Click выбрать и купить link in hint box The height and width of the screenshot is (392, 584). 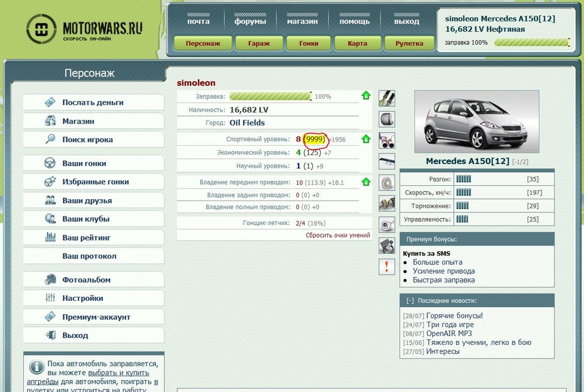(x=119, y=373)
